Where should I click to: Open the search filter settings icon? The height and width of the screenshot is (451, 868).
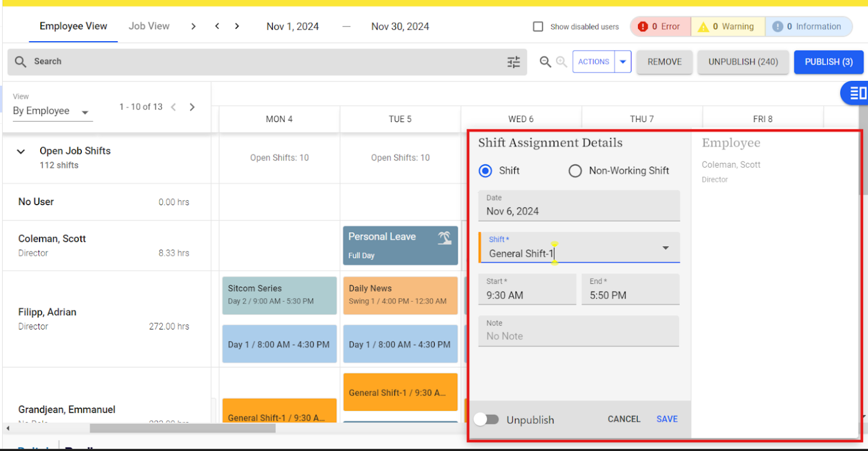(513, 62)
